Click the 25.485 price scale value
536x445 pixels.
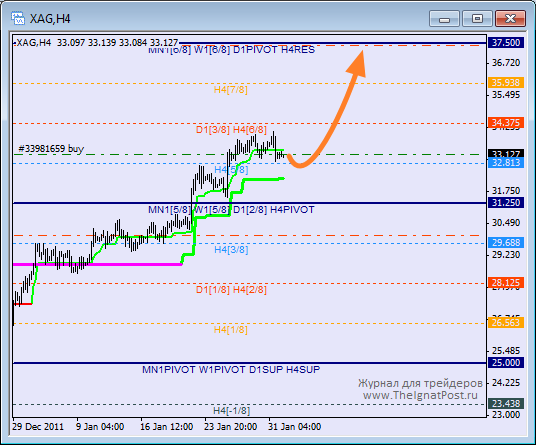(x=506, y=351)
